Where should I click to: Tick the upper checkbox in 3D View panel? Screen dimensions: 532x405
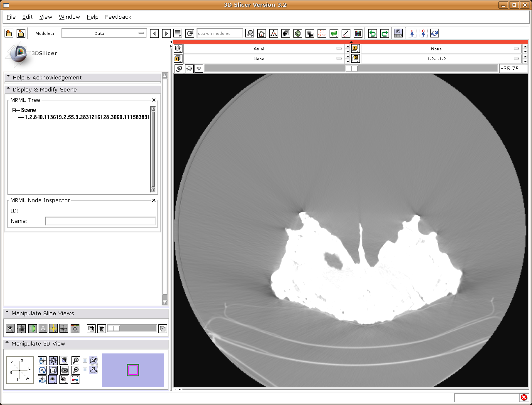85,361
